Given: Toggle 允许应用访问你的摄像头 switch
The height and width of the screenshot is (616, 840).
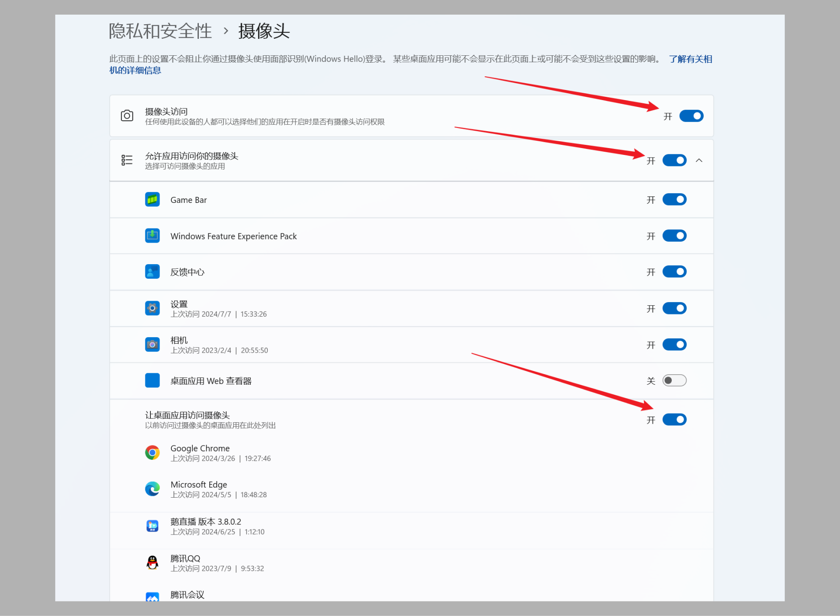Looking at the screenshot, I should pyautogui.click(x=675, y=160).
